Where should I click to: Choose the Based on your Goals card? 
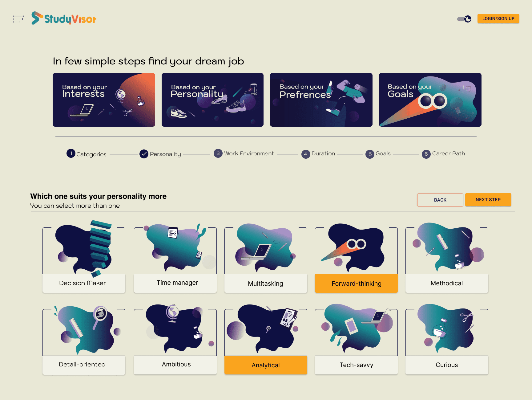(430, 100)
